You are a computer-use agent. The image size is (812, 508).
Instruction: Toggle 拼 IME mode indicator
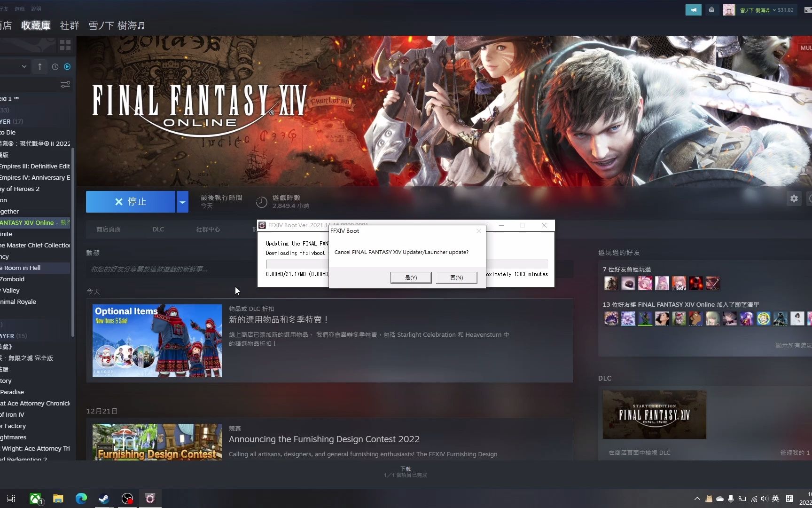coord(789,498)
